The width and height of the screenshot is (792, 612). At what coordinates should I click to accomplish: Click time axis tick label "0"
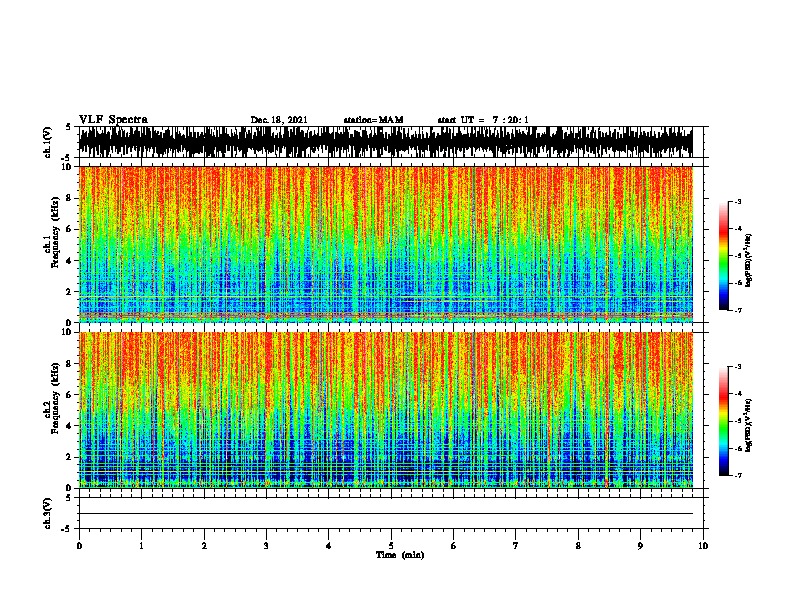click(79, 545)
